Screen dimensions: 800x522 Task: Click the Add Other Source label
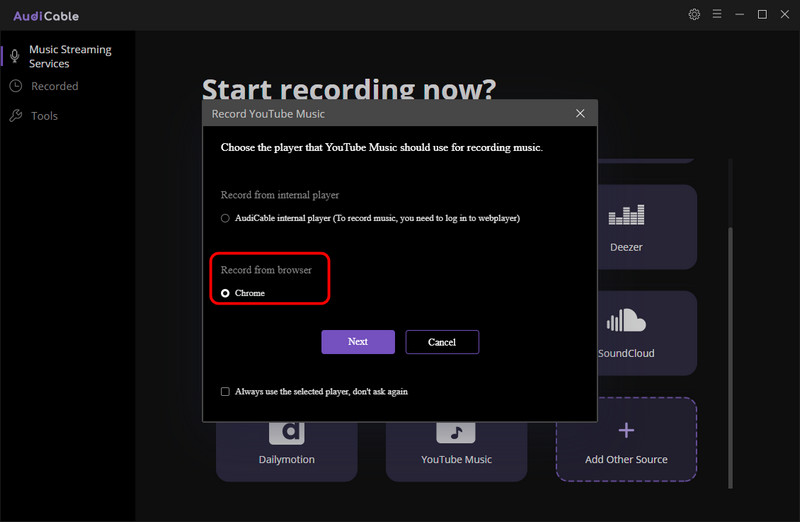(x=626, y=459)
